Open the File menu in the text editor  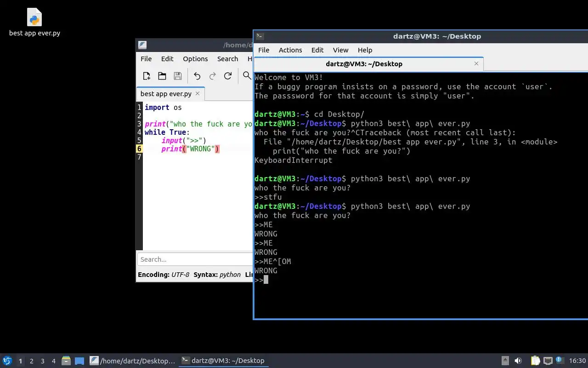[x=146, y=58]
